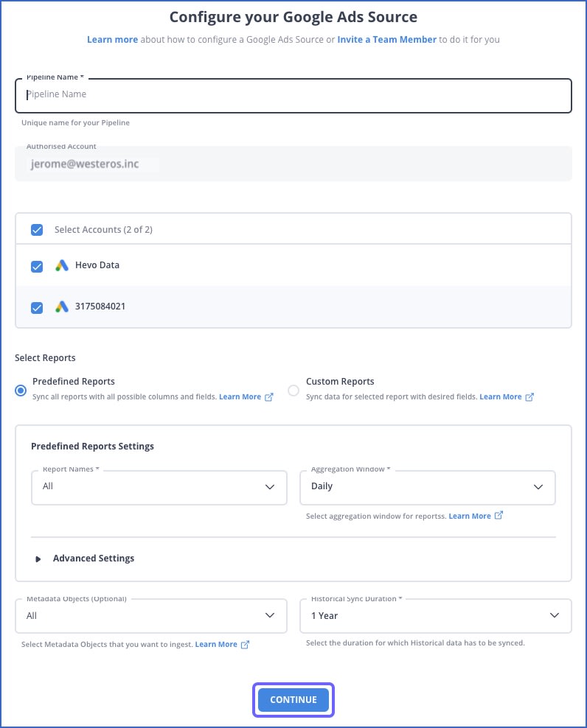Open Learn More link for Metadata Objects
This screenshot has height=728, width=587.
point(216,645)
